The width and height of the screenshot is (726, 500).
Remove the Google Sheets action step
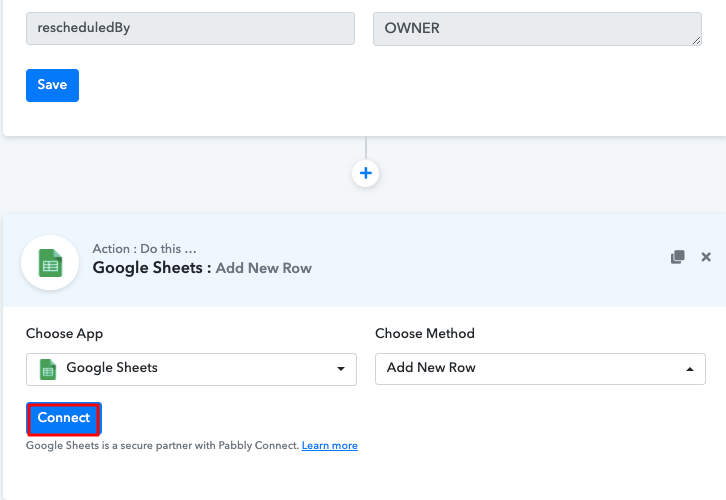706,257
